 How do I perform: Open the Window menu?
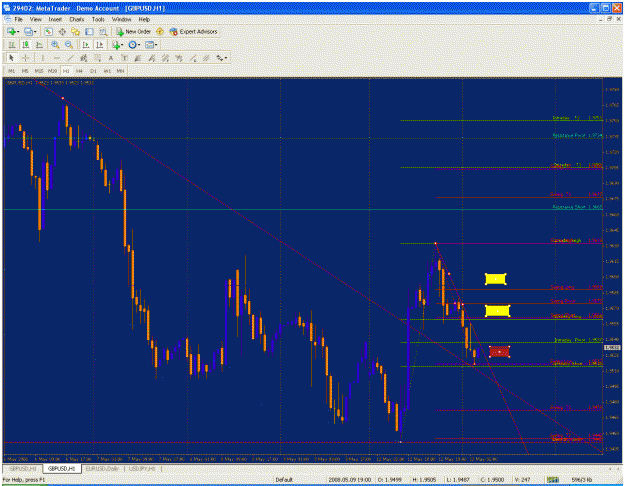click(121, 19)
